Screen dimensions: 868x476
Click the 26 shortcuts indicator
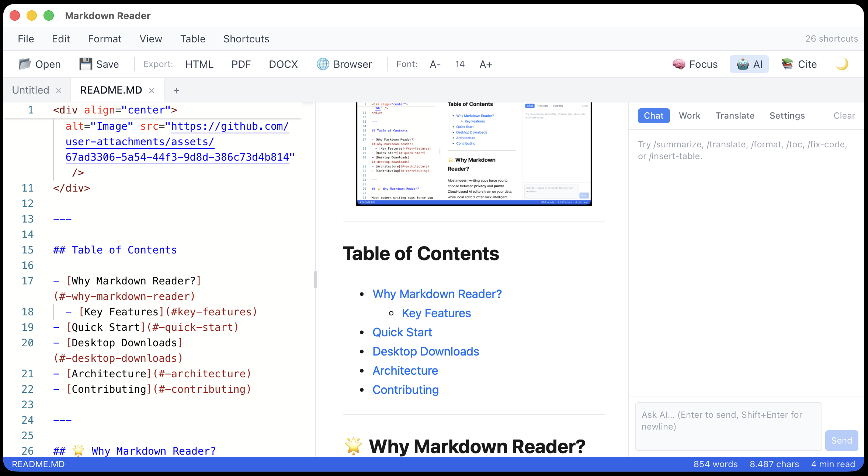(x=831, y=39)
